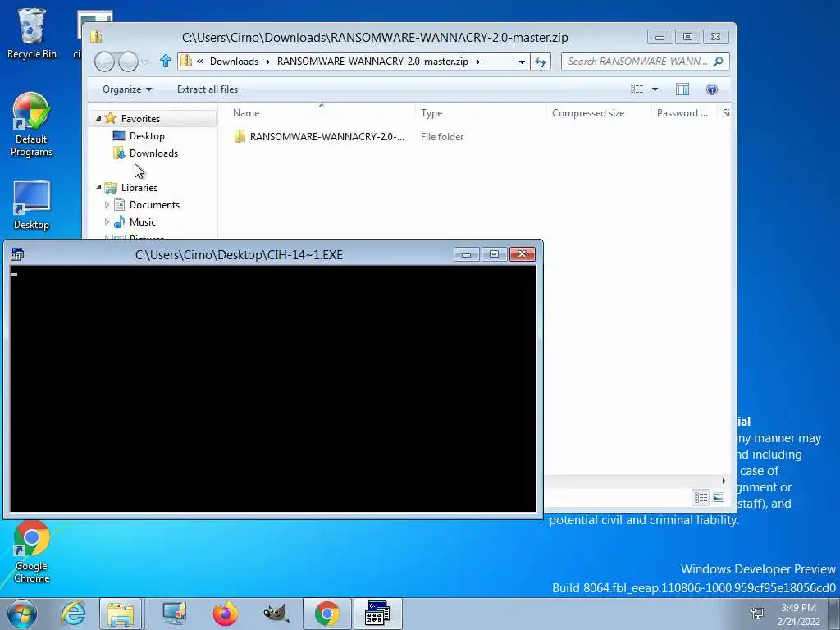Click Extract all files

(208, 89)
